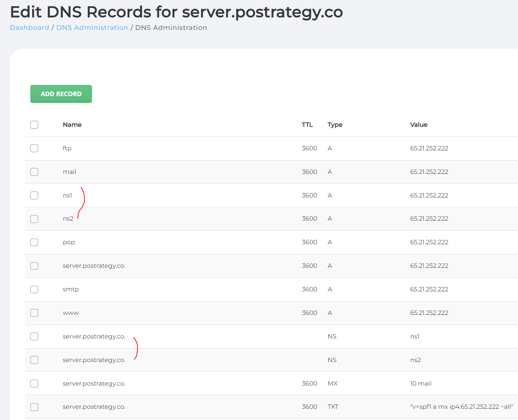Click the ADD RECORD button
Image resolution: width=518 pixels, height=420 pixels.
[x=61, y=94]
